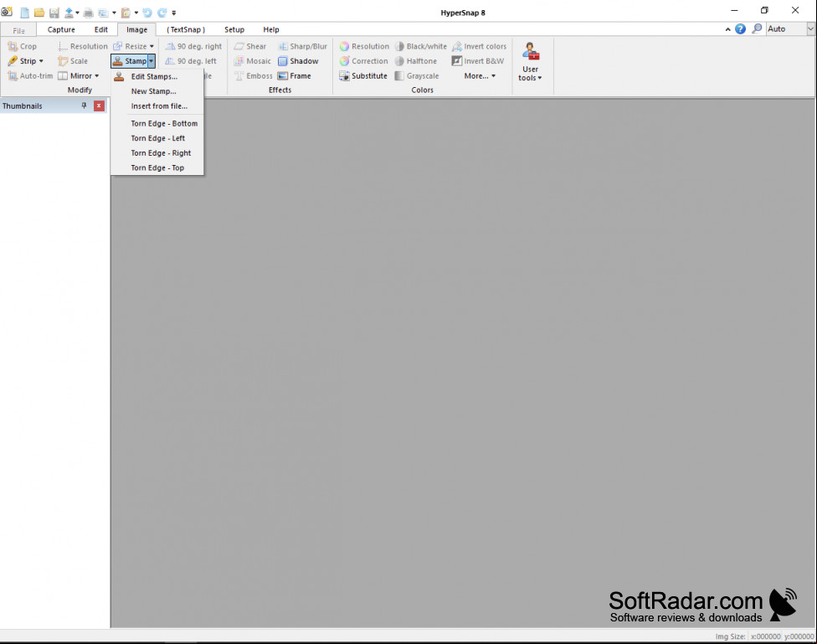817x644 pixels.
Task: Click the magnifier search icon beside help
Action: 757,29
